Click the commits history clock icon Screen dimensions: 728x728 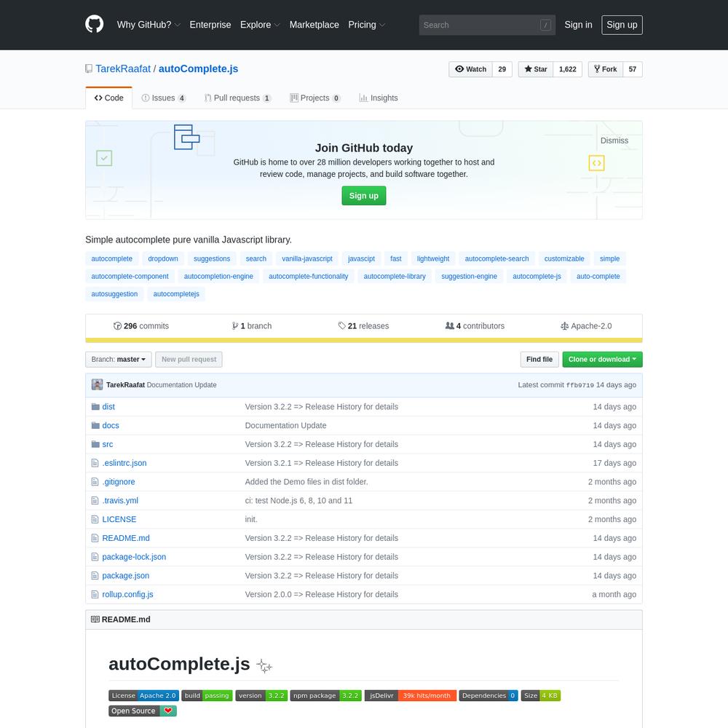pyautogui.click(x=117, y=326)
